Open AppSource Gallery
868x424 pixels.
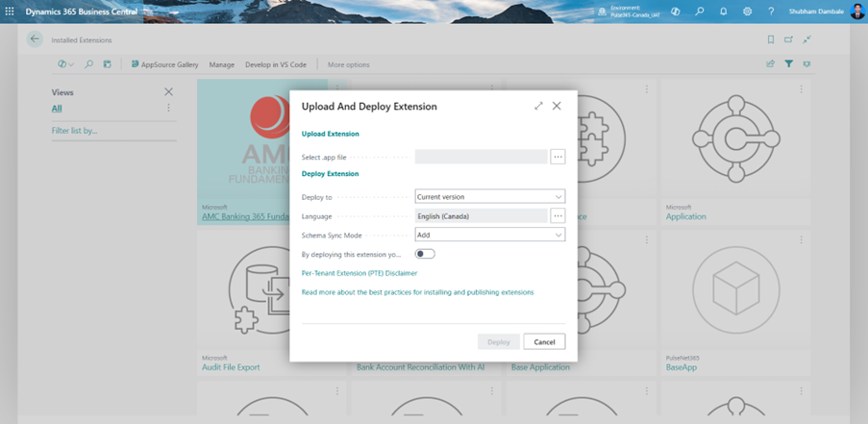point(164,64)
